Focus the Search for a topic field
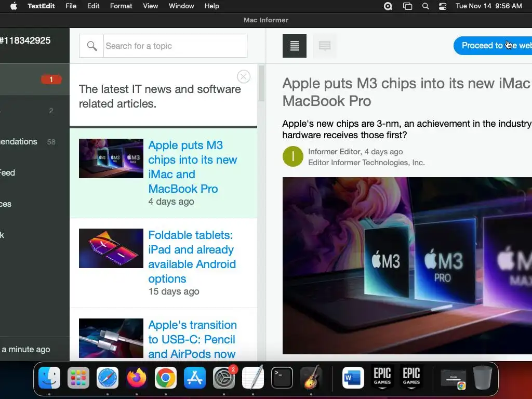Screen dimensions: 532x399 175,46
